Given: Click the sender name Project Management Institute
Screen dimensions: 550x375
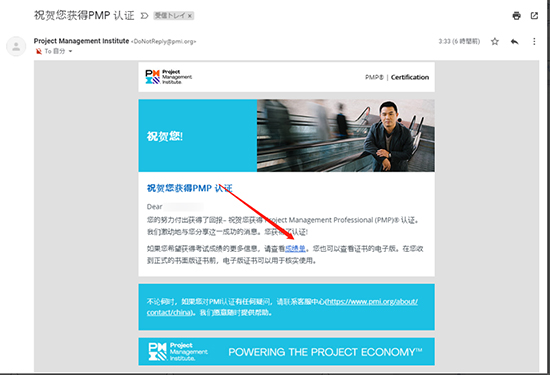Looking at the screenshot, I should (81, 41).
